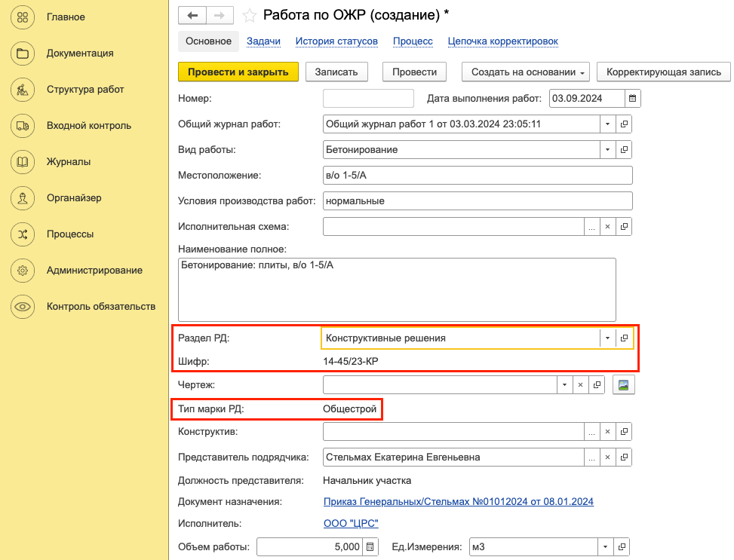Image resolution: width=734 pixels, height=560 pixels.
Task: Open Контроль обязательств in sidebar
Action: [x=100, y=306]
